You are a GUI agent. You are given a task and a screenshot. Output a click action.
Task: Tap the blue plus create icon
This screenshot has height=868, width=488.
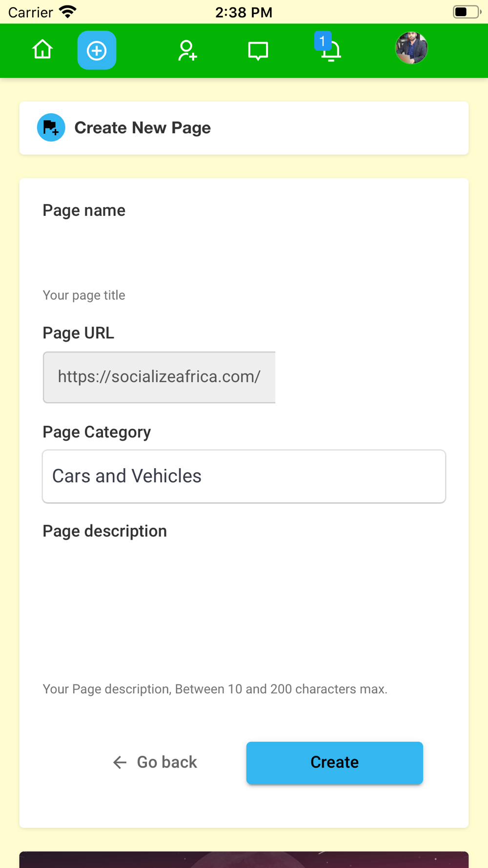(97, 50)
